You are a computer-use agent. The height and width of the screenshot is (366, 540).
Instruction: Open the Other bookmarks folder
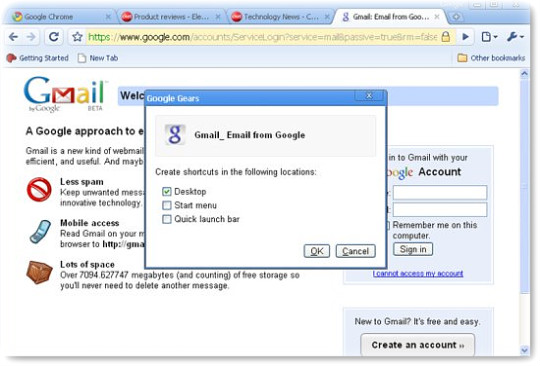pos(491,58)
